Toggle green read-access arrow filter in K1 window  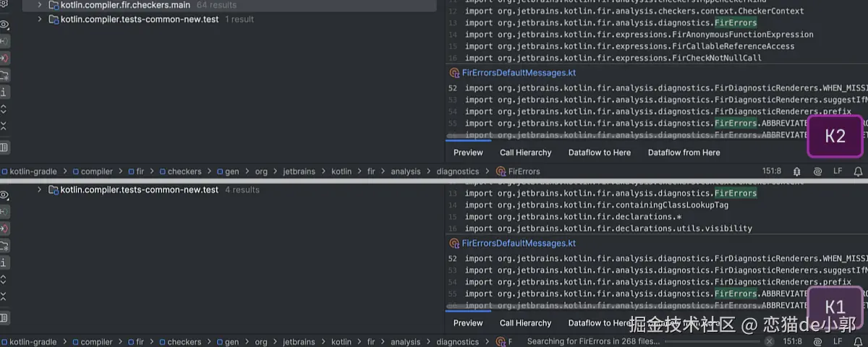(4, 212)
